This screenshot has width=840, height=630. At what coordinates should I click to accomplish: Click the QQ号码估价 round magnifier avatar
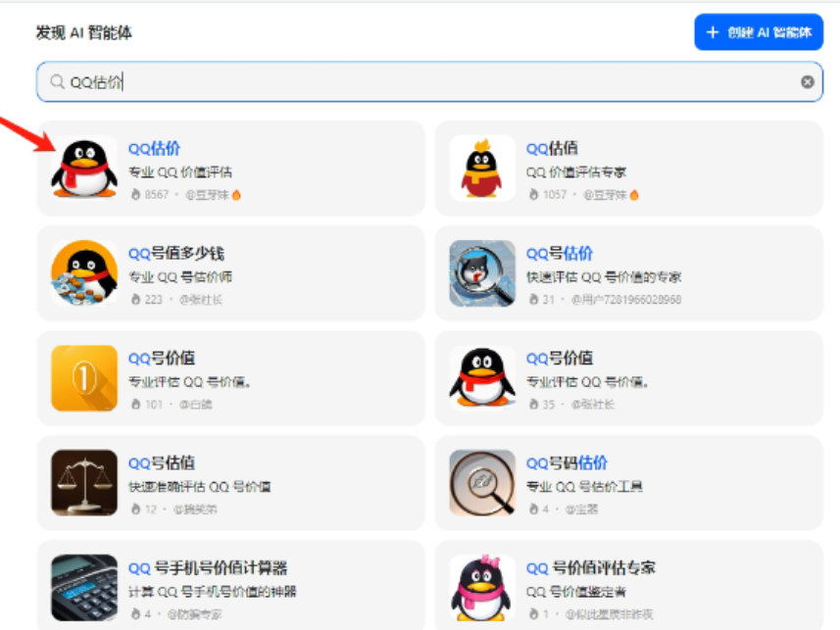click(482, 483)
